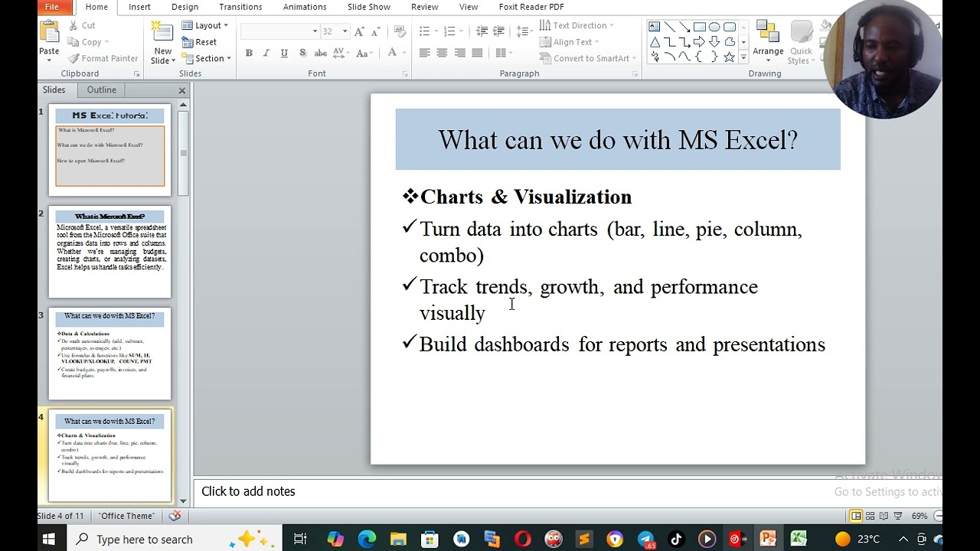This screenshot has width=980, height=551.
Task: Select slide 1 thumbnail MS Excel Tutorial
Action: click(x=109, y=150)
